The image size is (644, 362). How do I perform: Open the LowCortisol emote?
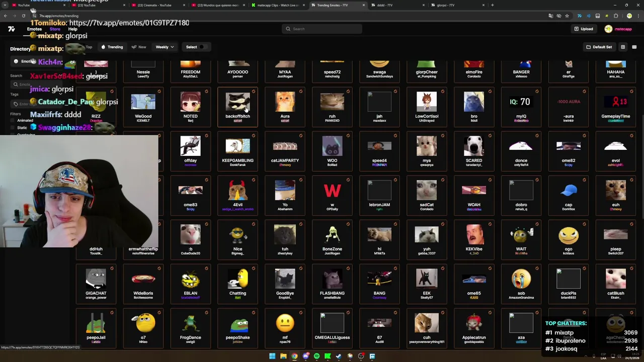click(x=427, y=107)
